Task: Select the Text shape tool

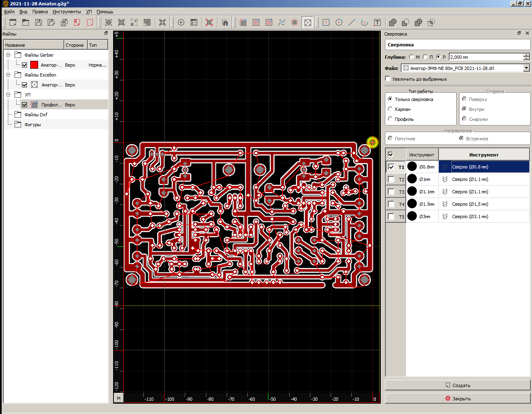Action: [x=377, y=22]
